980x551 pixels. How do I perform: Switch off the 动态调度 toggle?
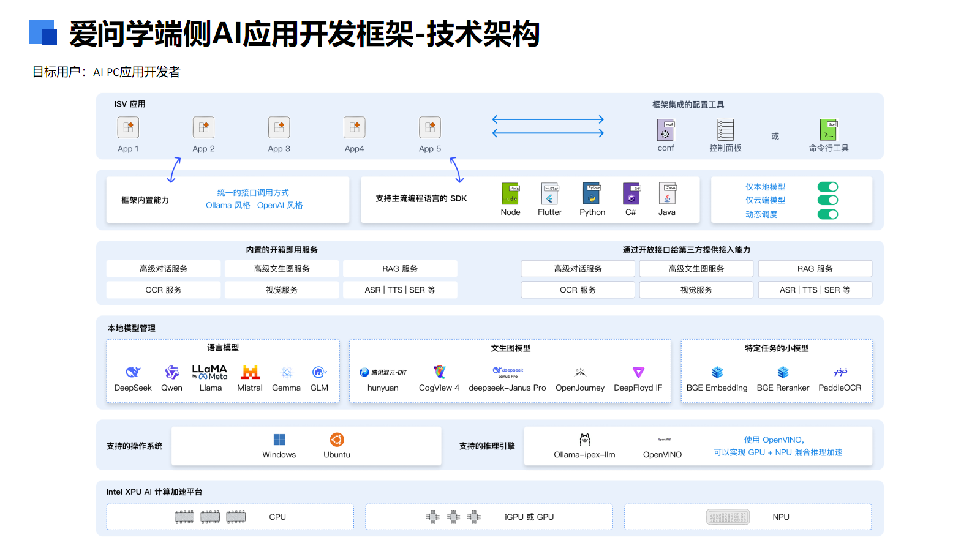[827, 214]
